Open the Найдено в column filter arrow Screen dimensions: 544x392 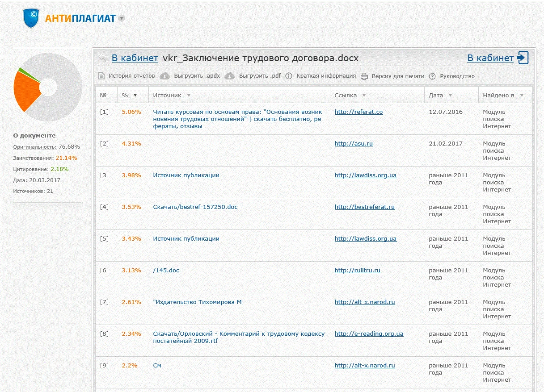[x=522, y=96]
